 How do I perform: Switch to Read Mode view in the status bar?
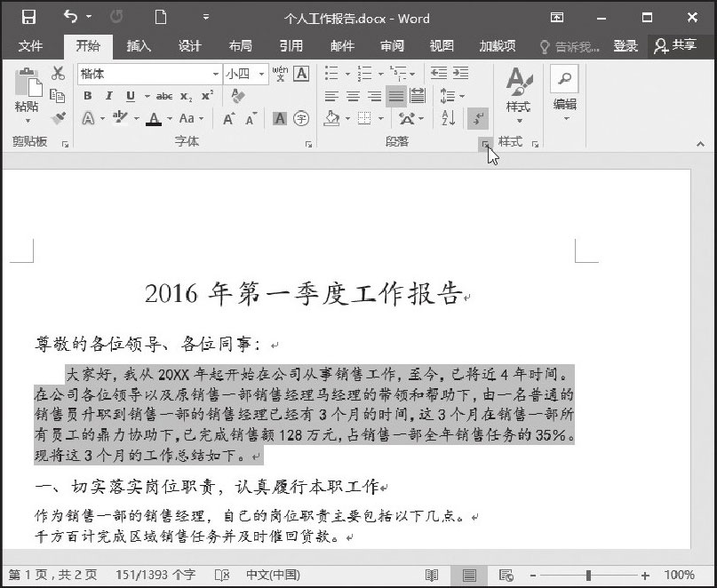[x=432, y=575]
